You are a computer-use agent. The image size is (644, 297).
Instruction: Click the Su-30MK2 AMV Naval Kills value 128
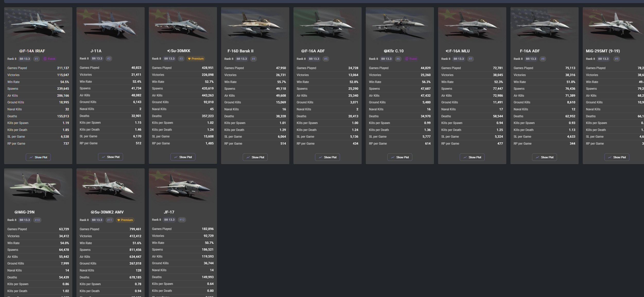138,270
